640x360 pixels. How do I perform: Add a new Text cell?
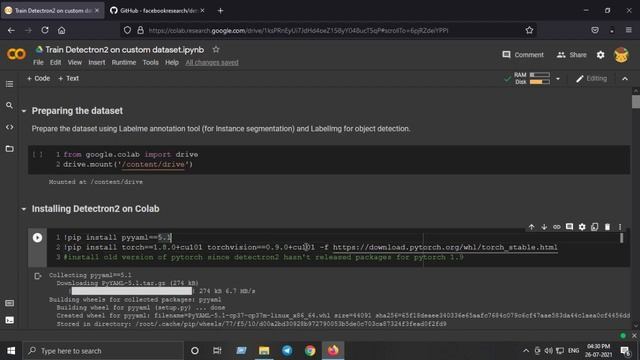tap(69, 78)
